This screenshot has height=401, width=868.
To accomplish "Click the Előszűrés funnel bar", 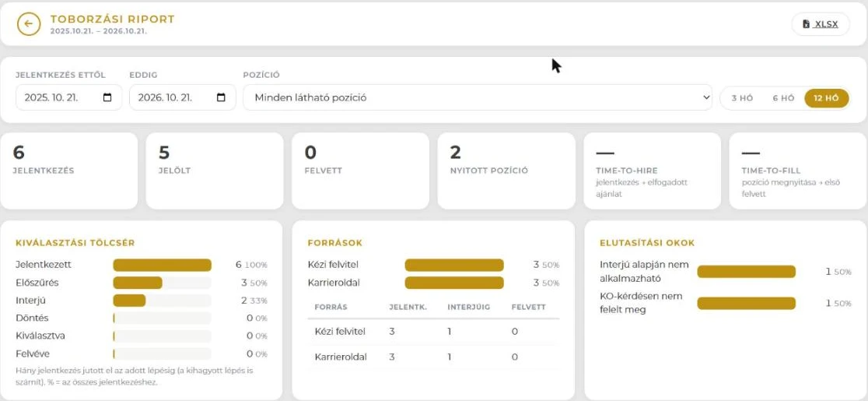I will [163, 283].
